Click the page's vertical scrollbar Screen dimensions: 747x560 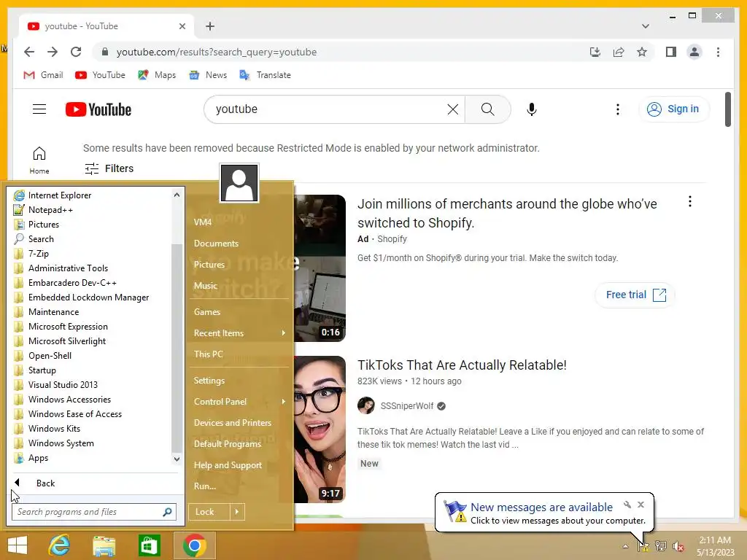click(727, 109)
